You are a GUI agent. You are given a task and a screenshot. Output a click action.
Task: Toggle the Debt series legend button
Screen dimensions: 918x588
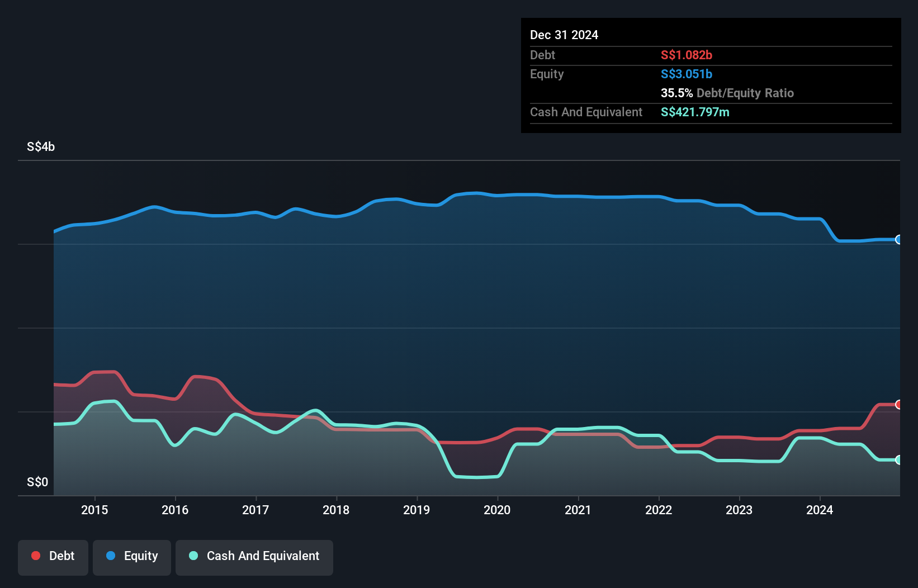[x=53, y=557]
